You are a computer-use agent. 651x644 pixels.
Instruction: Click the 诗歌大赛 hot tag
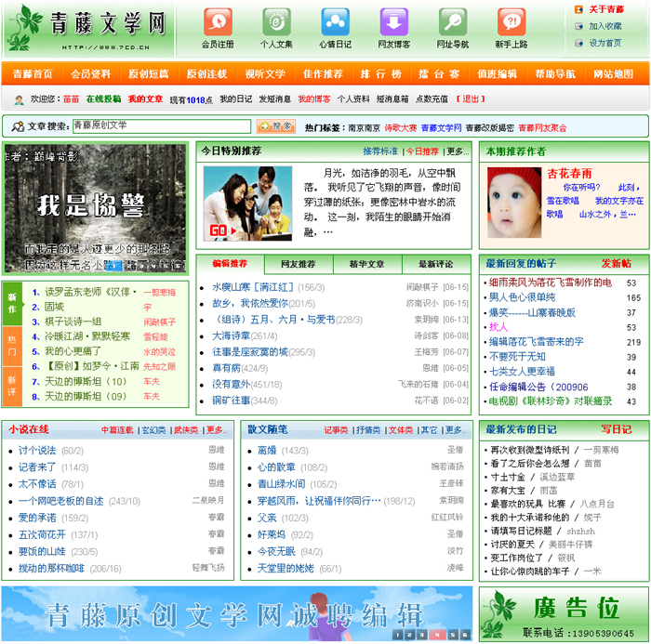(x=401, y=128)
